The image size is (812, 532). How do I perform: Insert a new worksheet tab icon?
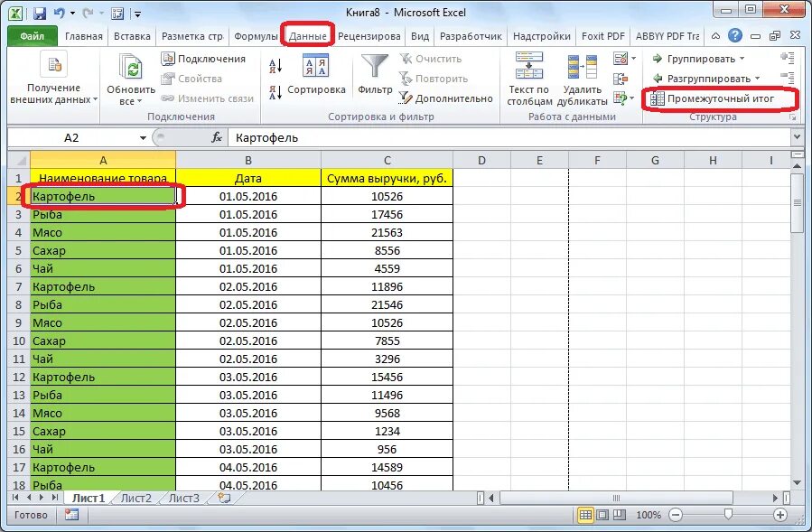tap(224, 498)
